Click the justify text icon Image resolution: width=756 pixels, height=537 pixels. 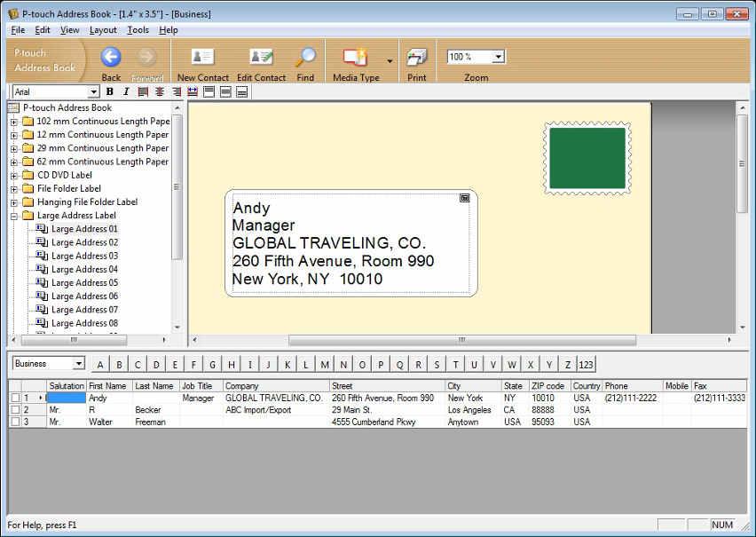[x=193, y=91]
